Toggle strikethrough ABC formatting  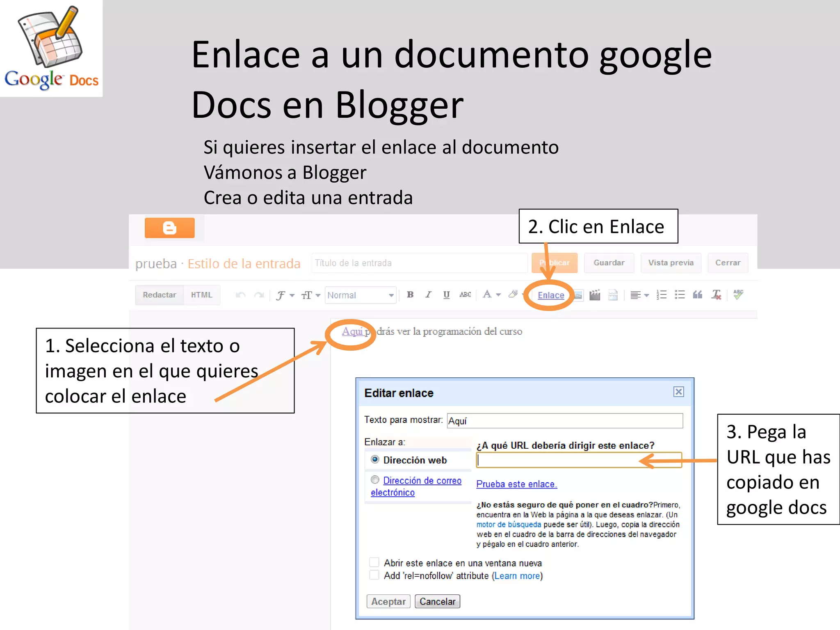click(x=465, y=294)
